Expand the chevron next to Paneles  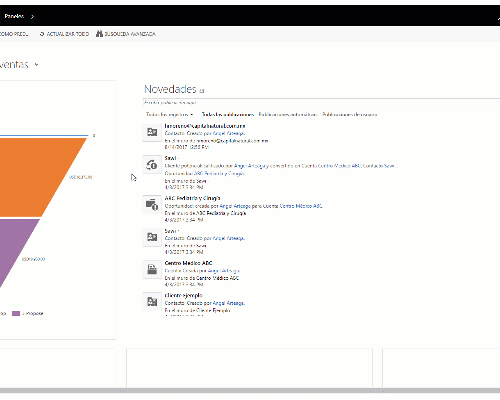coord(32,16)
